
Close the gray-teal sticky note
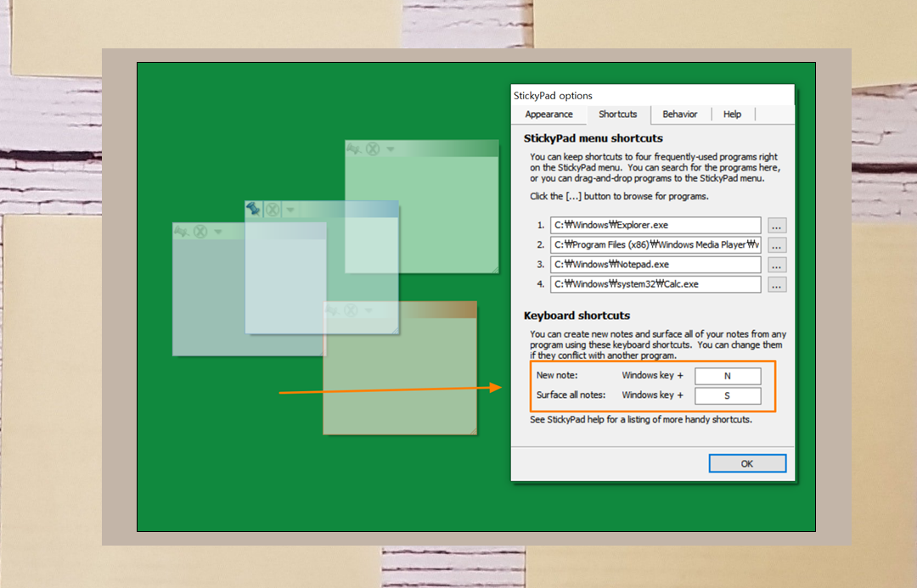point(200,232)
